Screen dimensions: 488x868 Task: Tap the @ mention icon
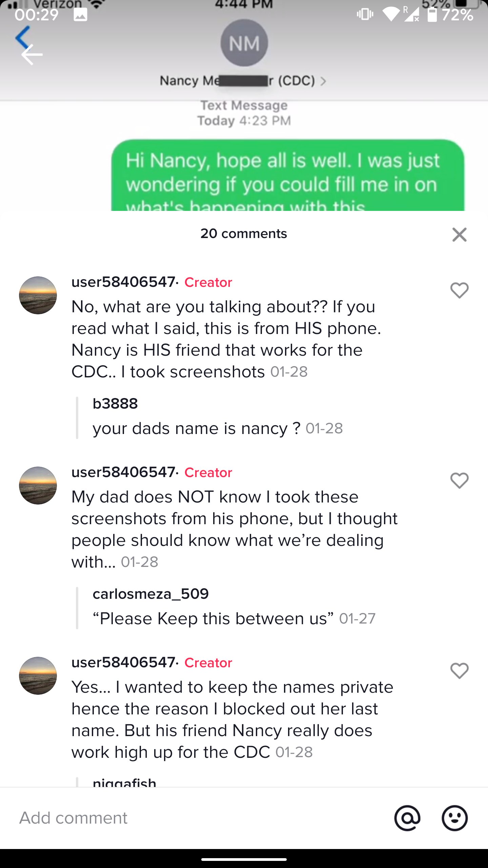[x=407, y=818]
